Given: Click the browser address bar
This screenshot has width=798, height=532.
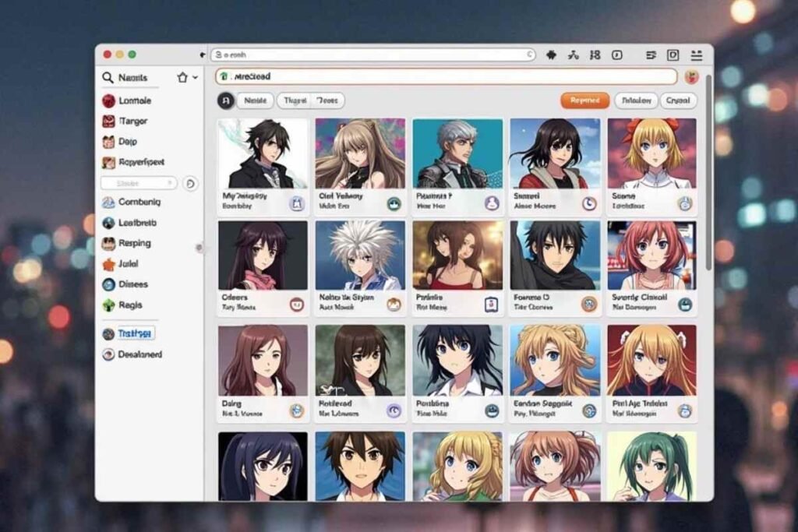Looking at the screenshot, I should tap(373, 55).
